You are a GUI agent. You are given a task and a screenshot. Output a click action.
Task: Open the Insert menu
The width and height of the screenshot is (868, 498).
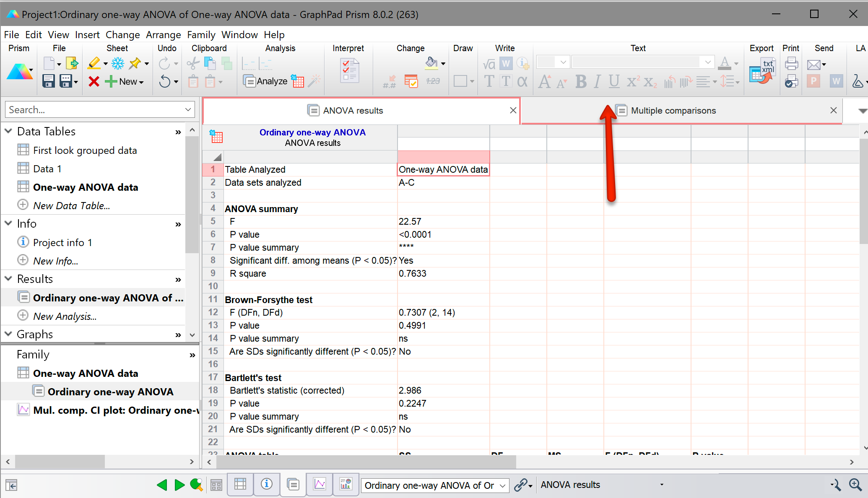87,35
